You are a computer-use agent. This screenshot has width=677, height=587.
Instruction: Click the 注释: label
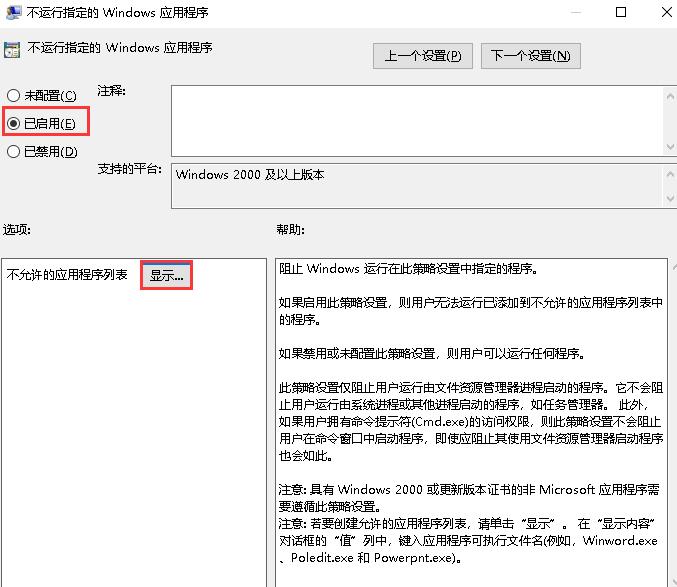coord(111,91)
